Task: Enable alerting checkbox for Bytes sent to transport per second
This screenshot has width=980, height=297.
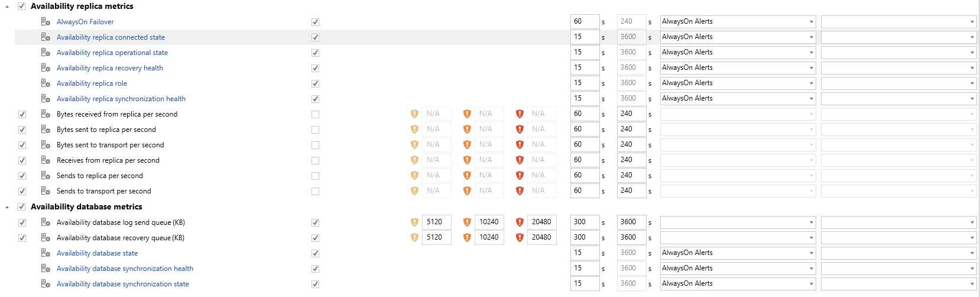Action: (x=315, y=145)
